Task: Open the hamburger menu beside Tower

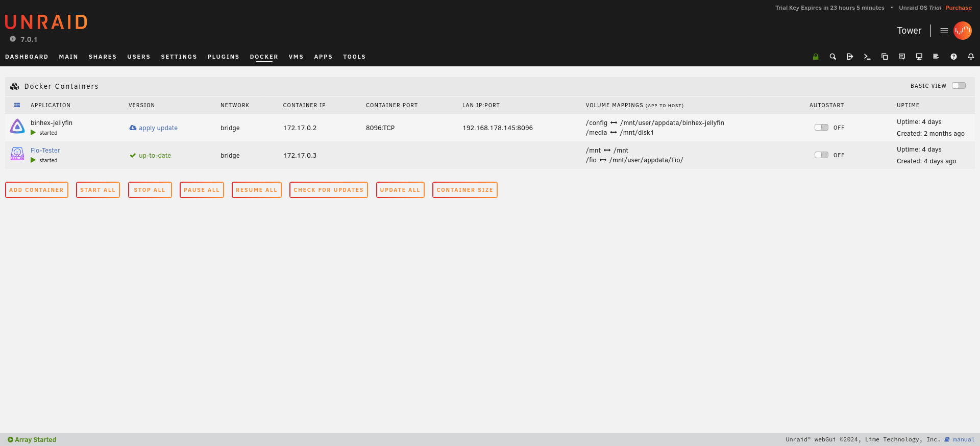Action: coord(944,31)
